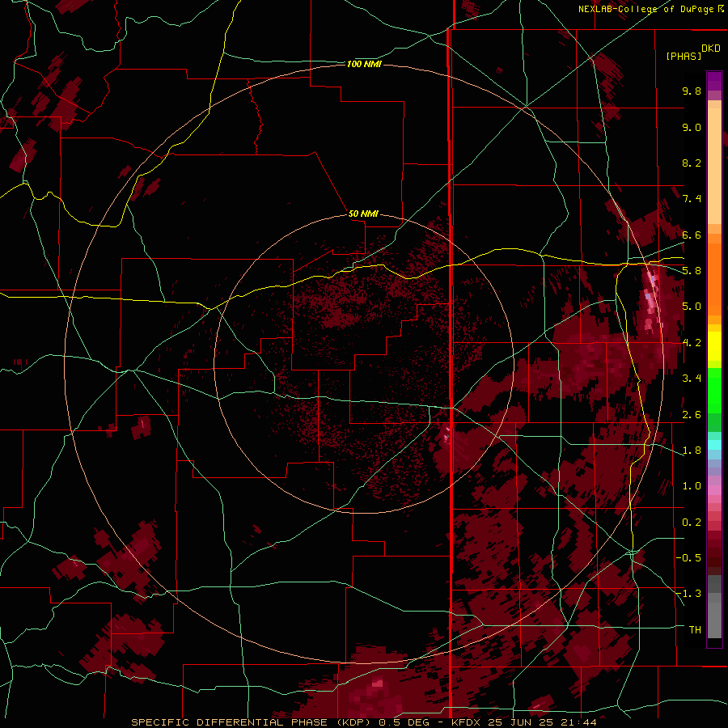
Task: Select the yellow color bar segment
Action: coord(714,346)
